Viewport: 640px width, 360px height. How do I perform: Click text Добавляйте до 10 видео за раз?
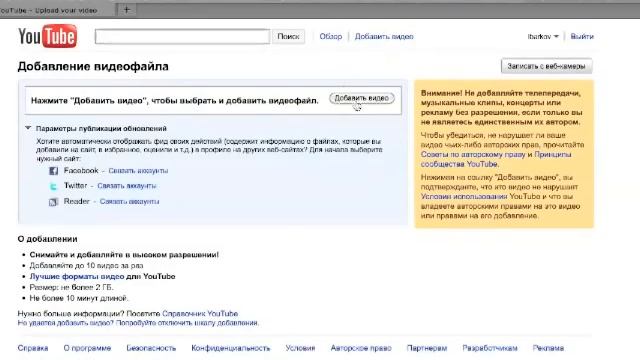point(86,265)
